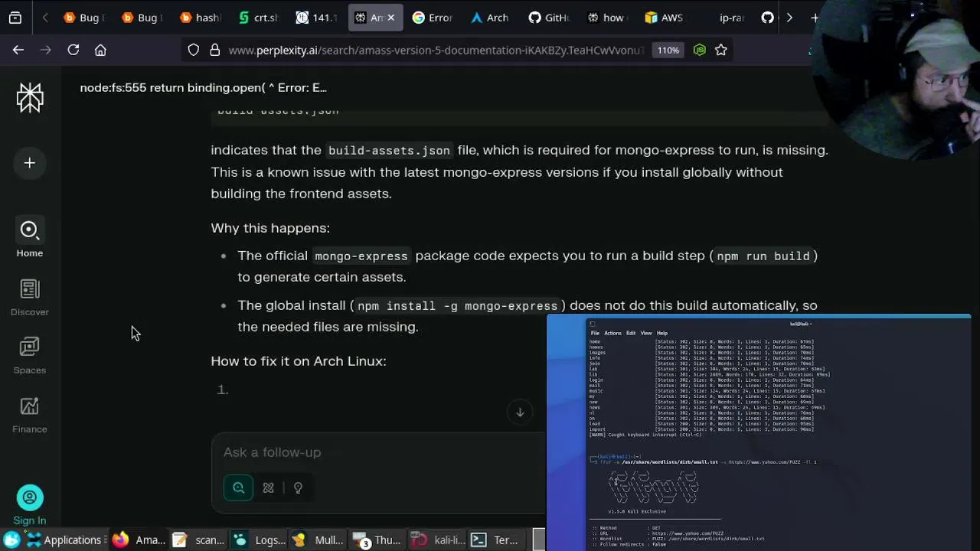Screen dimensions: 980x551
Task: Switch to the AWS tab
Action: (x=665, y=18)
